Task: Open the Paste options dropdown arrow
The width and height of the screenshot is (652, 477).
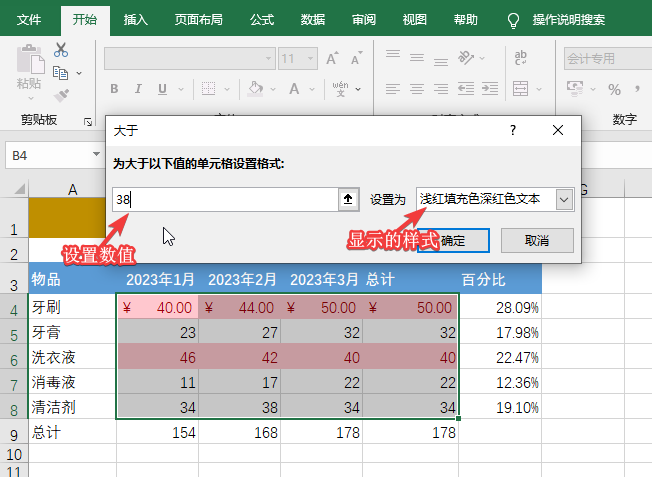Action: (x=30, y=99)
